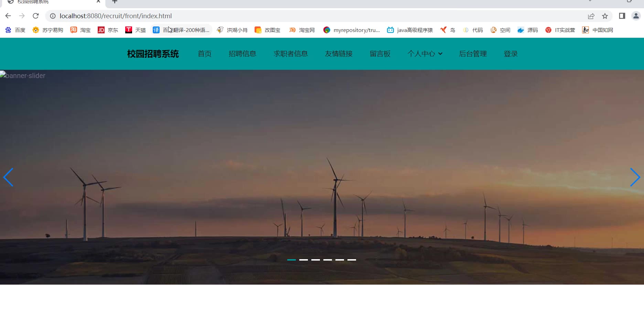This screenshot has width=644, height=330.
Task: Share this page via the share icon
Action: (591, 16)
